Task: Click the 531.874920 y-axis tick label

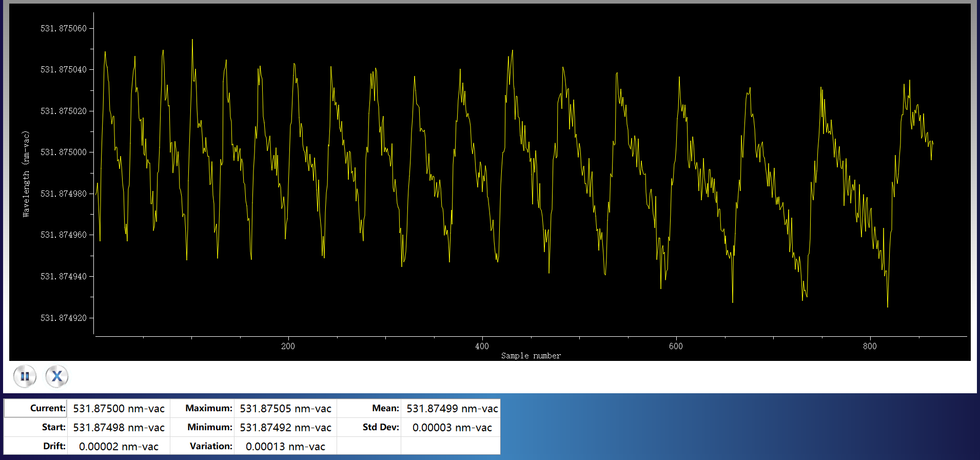Action: [64, 318]
